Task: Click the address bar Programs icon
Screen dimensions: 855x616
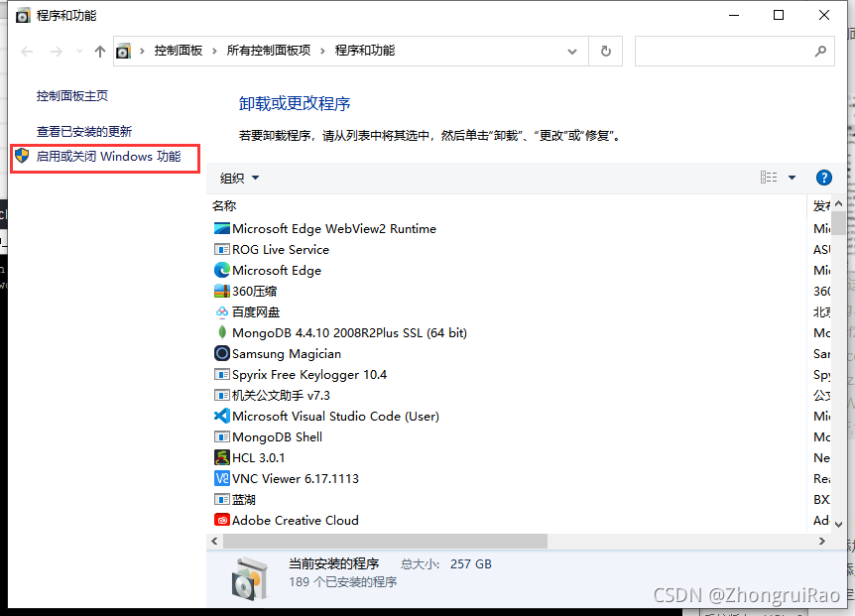Action: [124, 52]
